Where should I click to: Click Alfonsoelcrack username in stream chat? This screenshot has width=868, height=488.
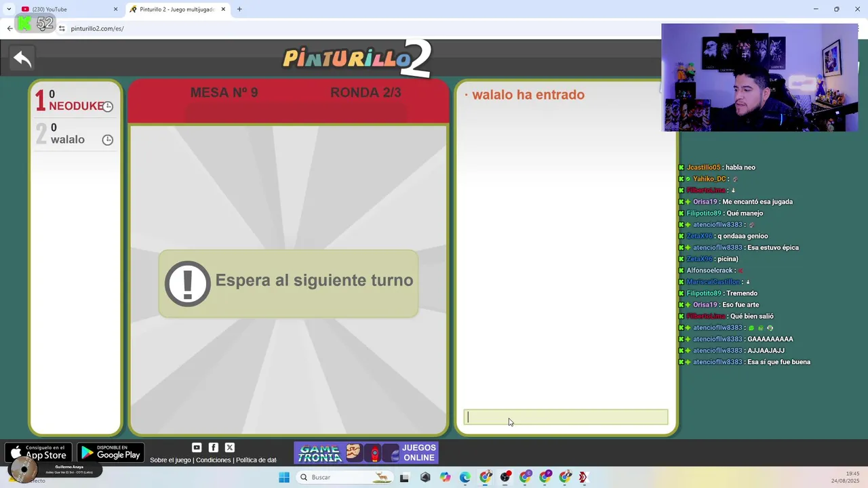(x=709, y=270)
